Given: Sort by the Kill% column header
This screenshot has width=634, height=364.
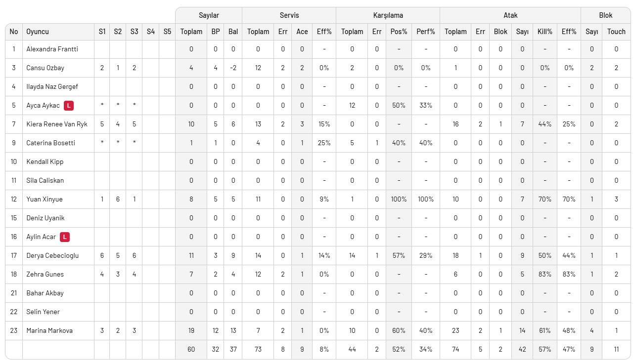Looking at the screenshot, I should pyautogui.click(x=545, y=32).
